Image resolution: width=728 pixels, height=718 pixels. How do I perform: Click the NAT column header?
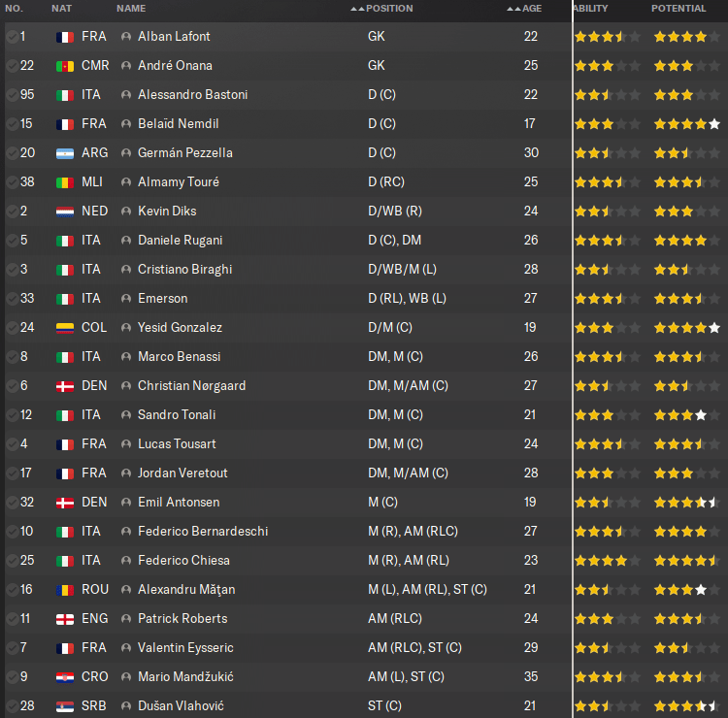click(61, 9)
